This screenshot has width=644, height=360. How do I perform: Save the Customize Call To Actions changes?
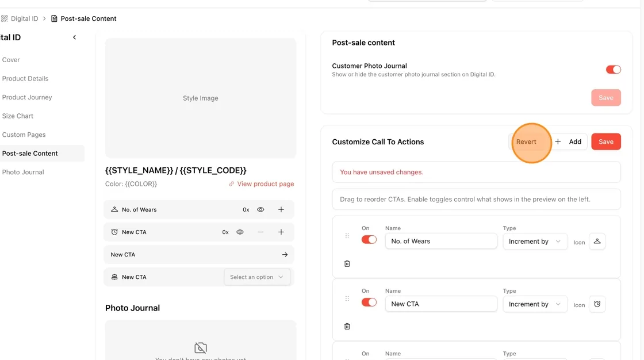[606, 142]
